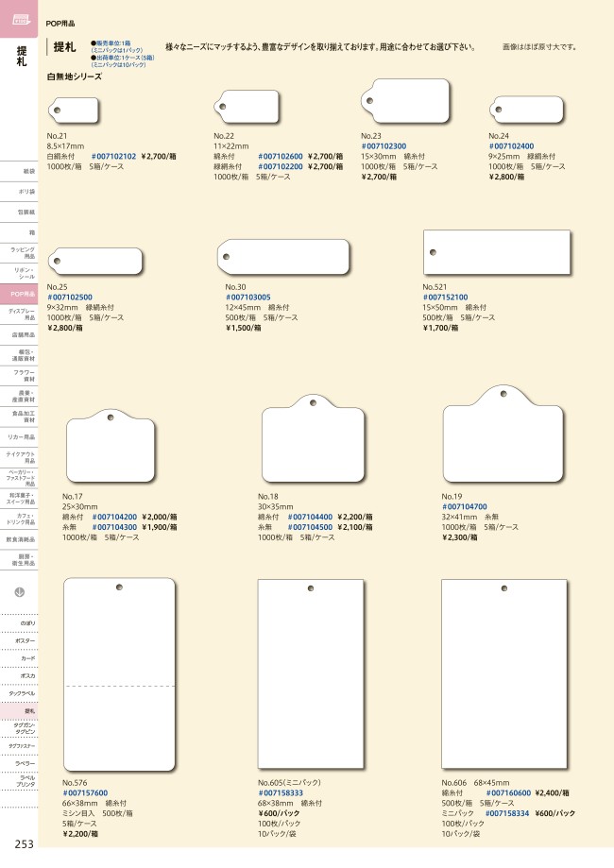Image resolution: width=614 pixels, height=868 pixels.
Task: Select the highlighted POP用品 sidebar tab
Action: pos(21,295)
